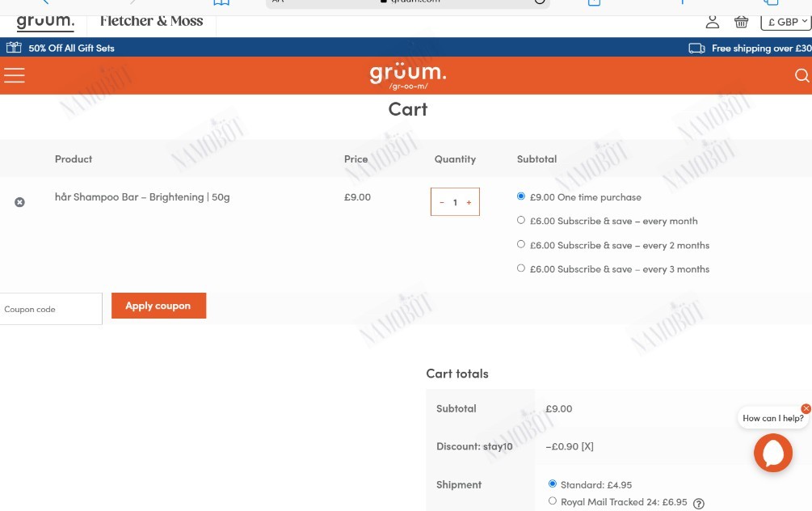Select £9.00 One time purchase option
This screenshot has height=511, width=812.
[521, 196]
